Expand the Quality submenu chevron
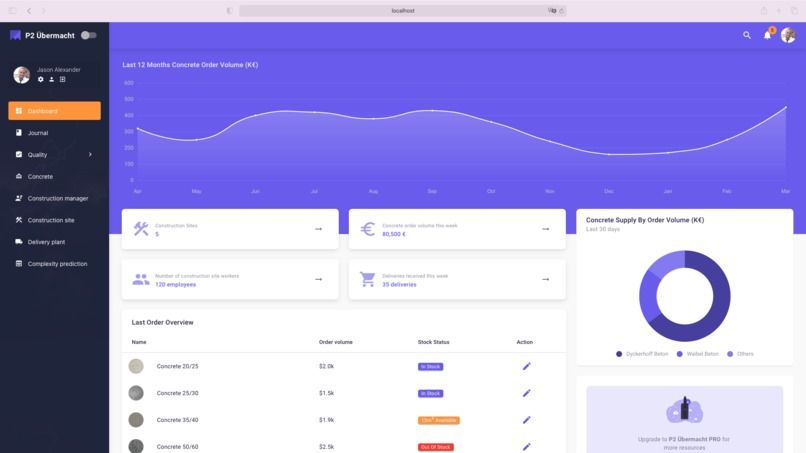Screen dimensions: 806x453 tap(90, 154)
